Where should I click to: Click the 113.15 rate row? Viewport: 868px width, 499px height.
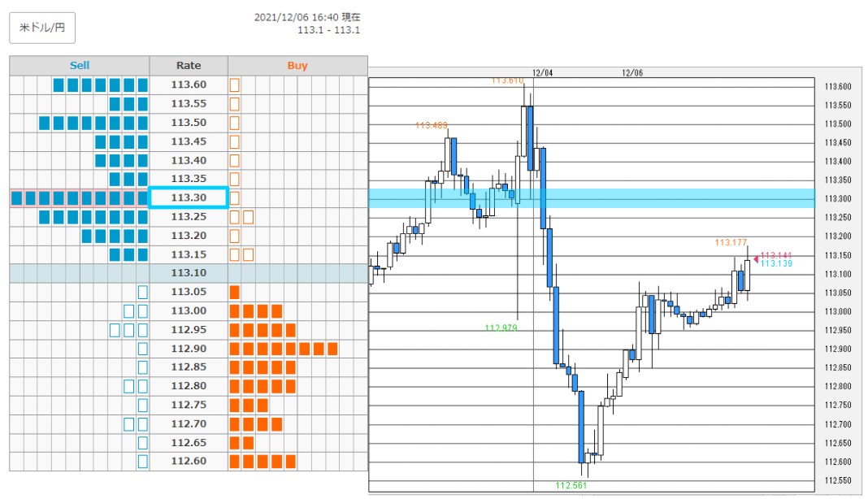click(x=189, y=254)
